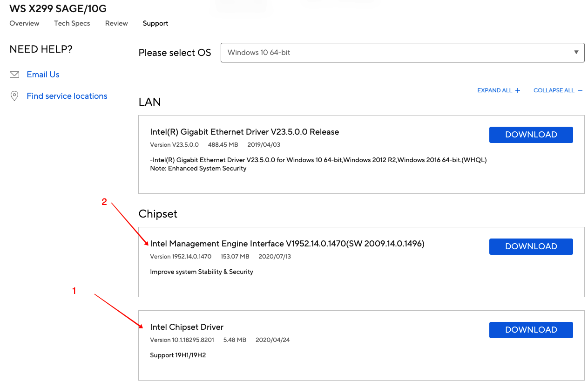Download Intel Management Engine Interface
Image resolution: width=588 pixels, height=382 pixels.
click(531, 246)
